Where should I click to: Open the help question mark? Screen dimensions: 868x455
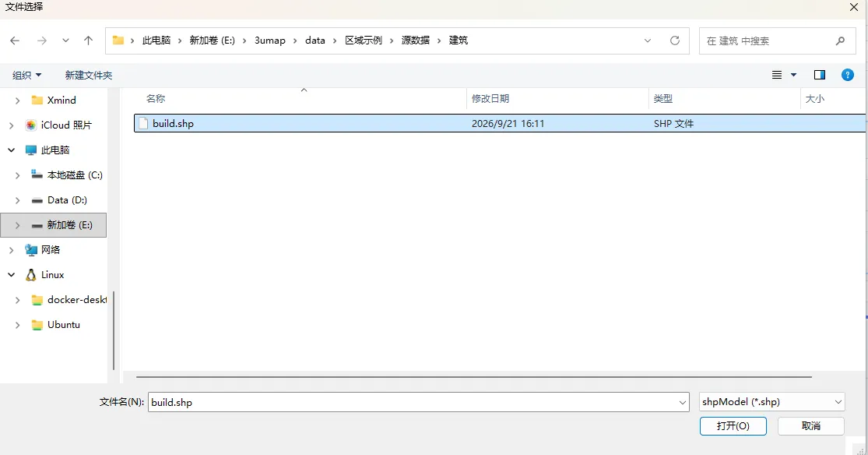848,75
